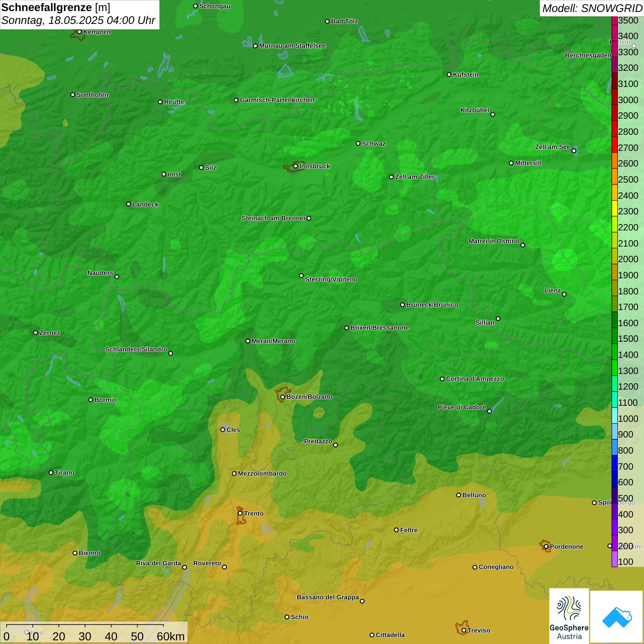Click the Rovereto label

pos(207,563)
